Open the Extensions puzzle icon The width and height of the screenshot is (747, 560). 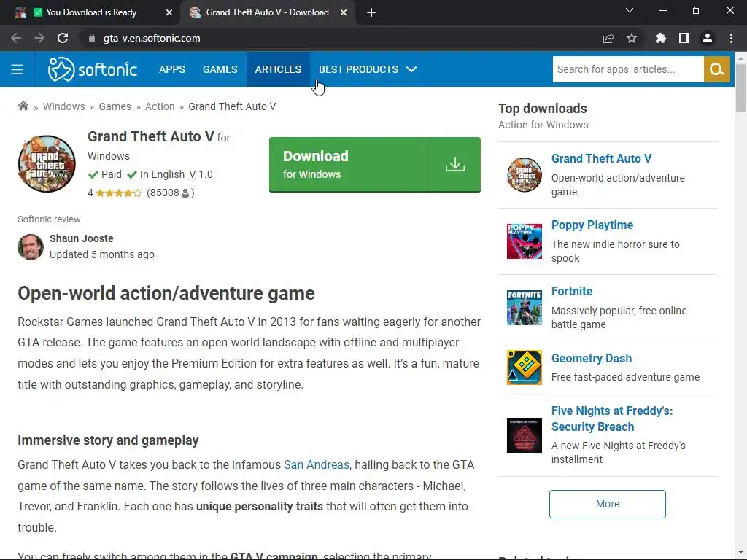tap(660, 38)
